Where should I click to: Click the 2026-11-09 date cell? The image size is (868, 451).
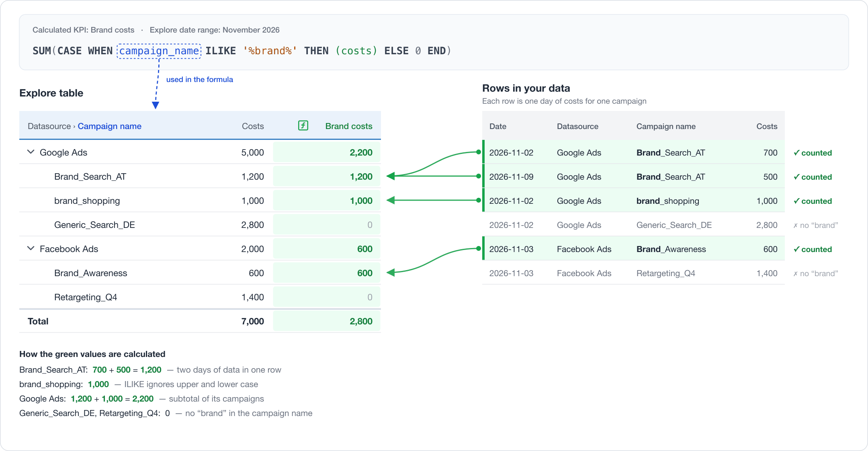pos(511,177)
